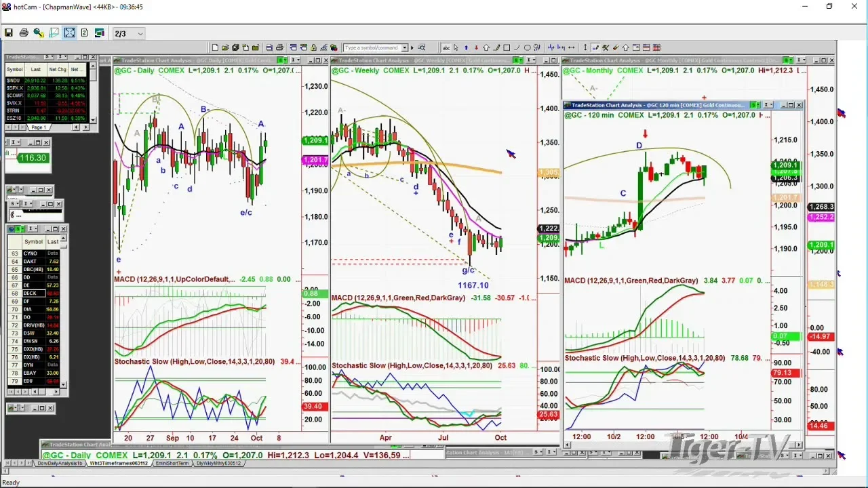Select the diagonal line drawing tool
The height and width of the screenshot is (488, 868).
coord(517,47)
